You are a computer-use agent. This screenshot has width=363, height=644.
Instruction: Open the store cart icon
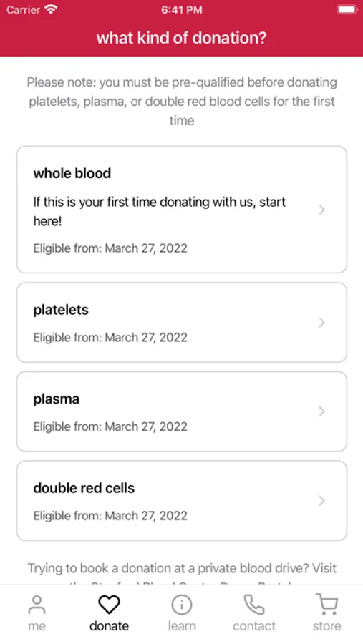(326, 605)
